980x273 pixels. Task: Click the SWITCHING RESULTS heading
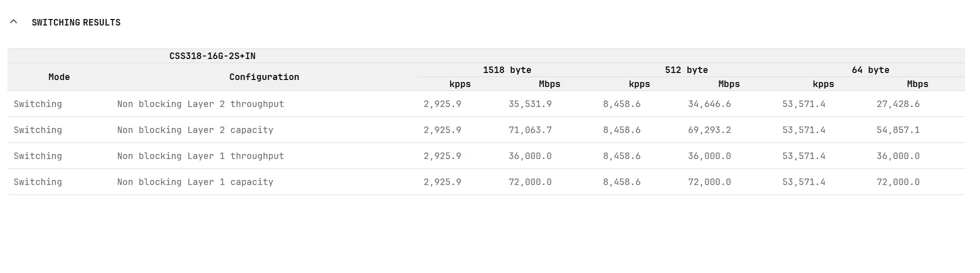[x=76, y=22]
